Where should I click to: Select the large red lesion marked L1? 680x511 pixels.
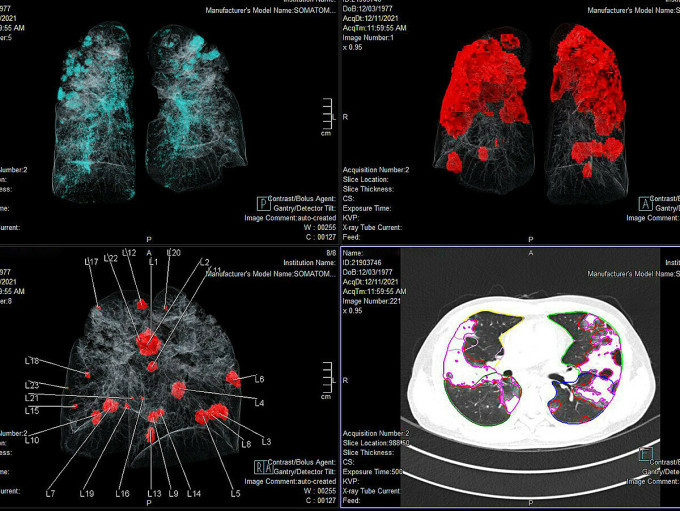pos(150,343)
